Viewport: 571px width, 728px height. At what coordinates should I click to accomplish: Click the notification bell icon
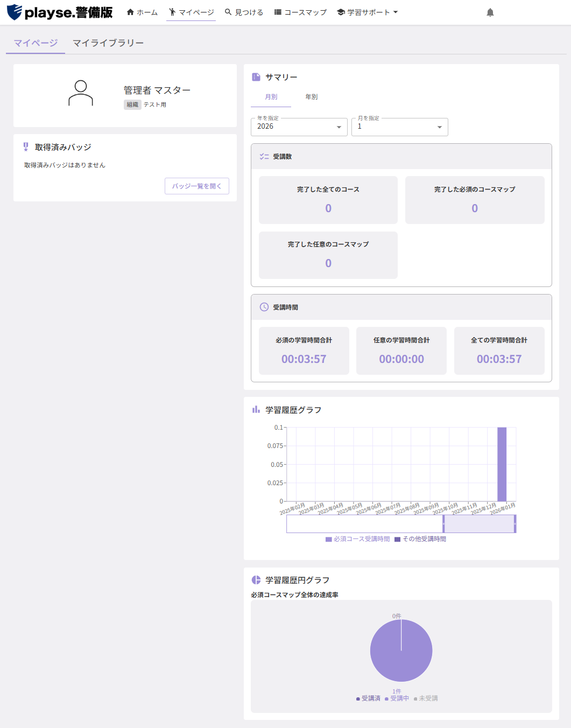click(x=490, y=12)
